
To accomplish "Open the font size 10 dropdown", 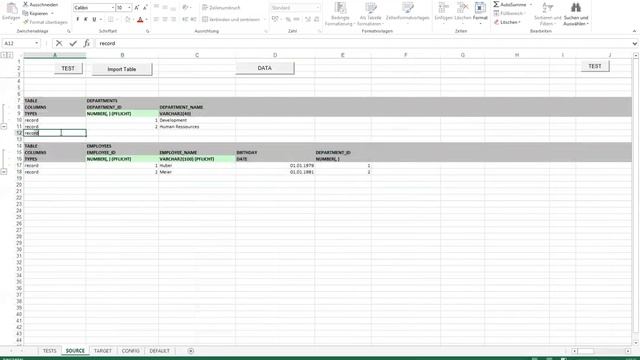I will pyautogui.click(x=129, y=8).
